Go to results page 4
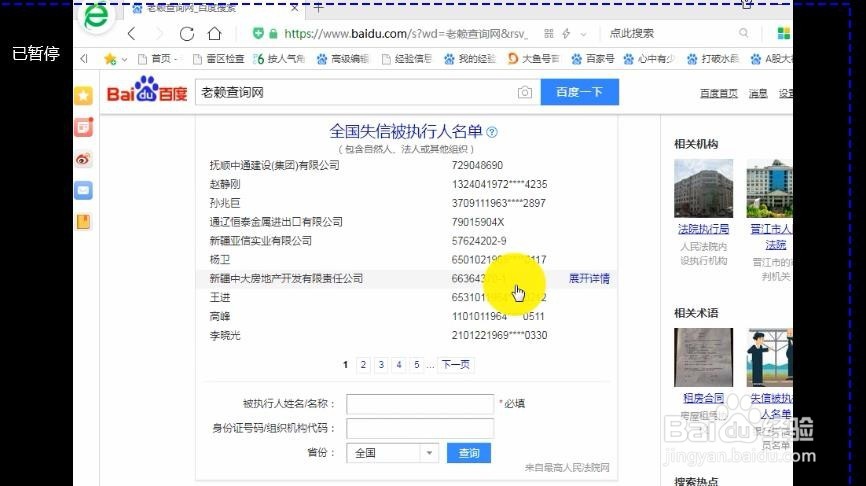Screen dimensions: 866x486 pyautogui.click(x=399, y=364)
